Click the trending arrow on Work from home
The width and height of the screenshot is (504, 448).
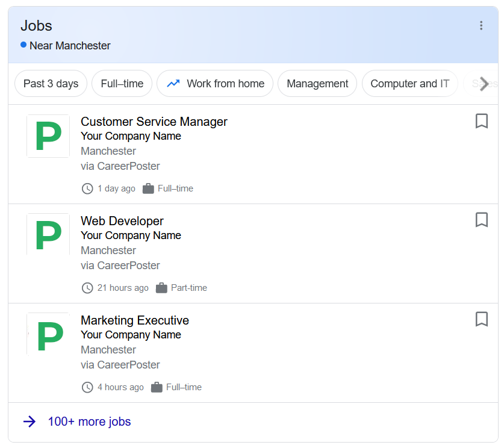[173, 83]
